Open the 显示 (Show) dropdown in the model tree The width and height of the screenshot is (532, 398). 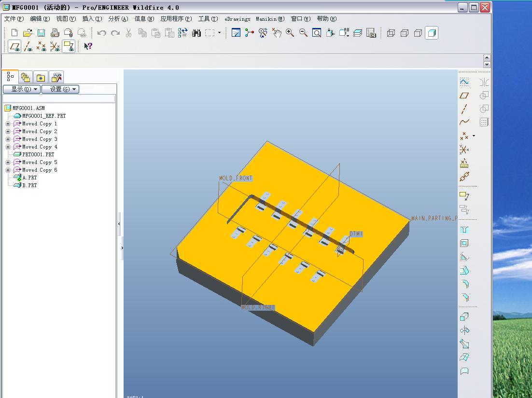tap(22, 89)
